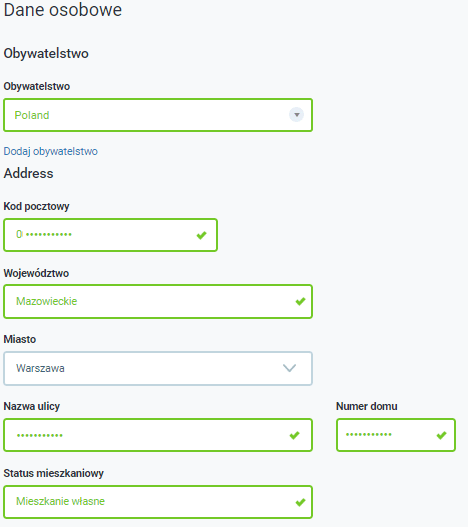Click the Dodaj obywatelstwo link
Viewport: 468px width, 527px height.
[x=50, y=151]
